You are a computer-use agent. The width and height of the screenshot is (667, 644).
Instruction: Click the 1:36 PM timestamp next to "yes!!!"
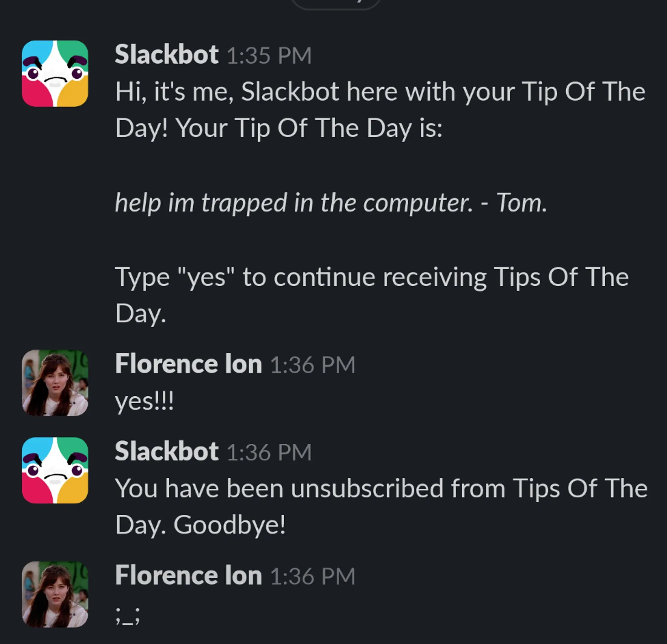pyautogui.click(x=313, y=364)
